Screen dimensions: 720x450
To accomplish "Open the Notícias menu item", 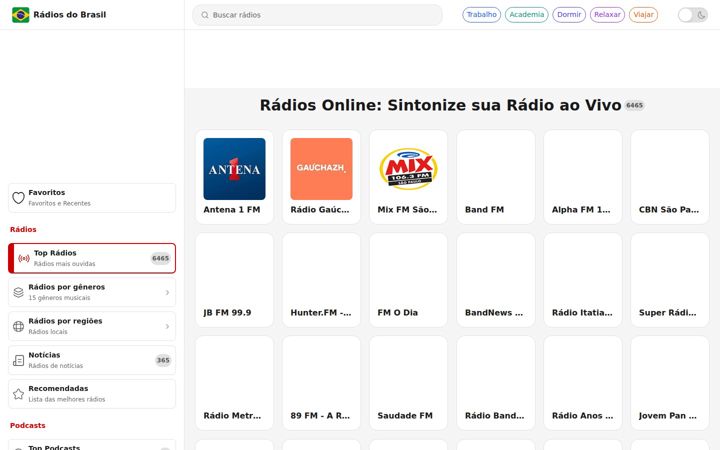I will pyautogui.click(x=92, y=360).
